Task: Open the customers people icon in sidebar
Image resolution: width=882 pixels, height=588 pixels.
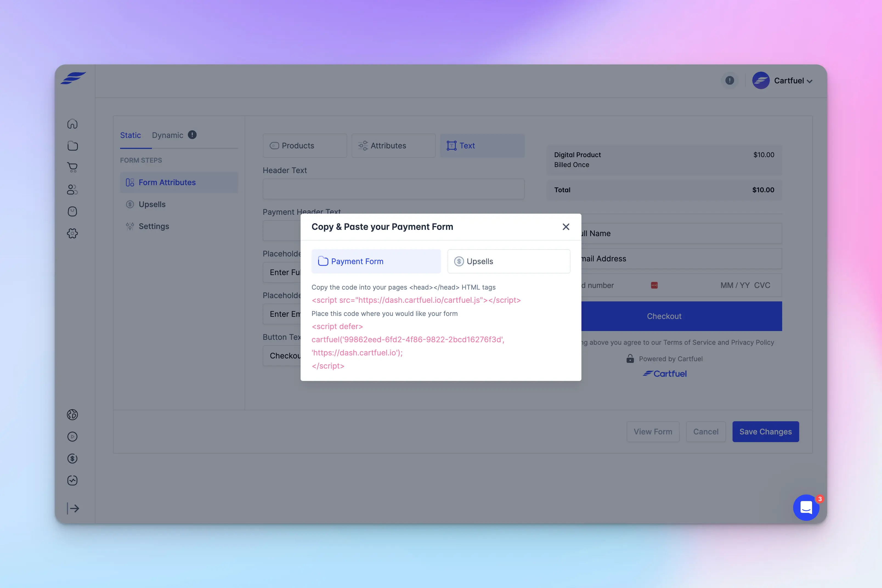Action: [x=72, y=190]
